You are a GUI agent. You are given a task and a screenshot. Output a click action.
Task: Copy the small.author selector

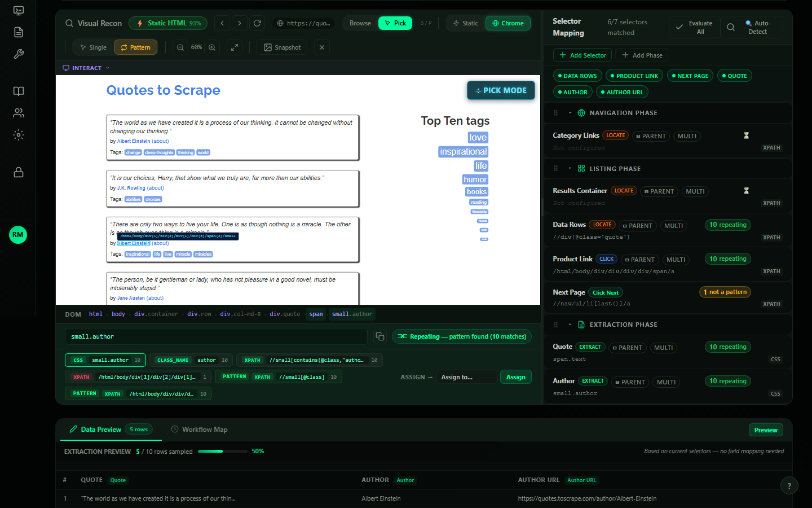[x=380, y=336]
